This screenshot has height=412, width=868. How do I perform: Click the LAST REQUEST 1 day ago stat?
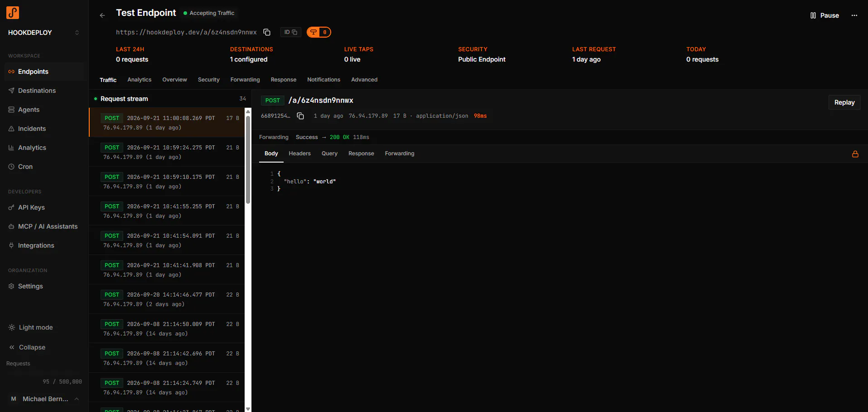594,54
